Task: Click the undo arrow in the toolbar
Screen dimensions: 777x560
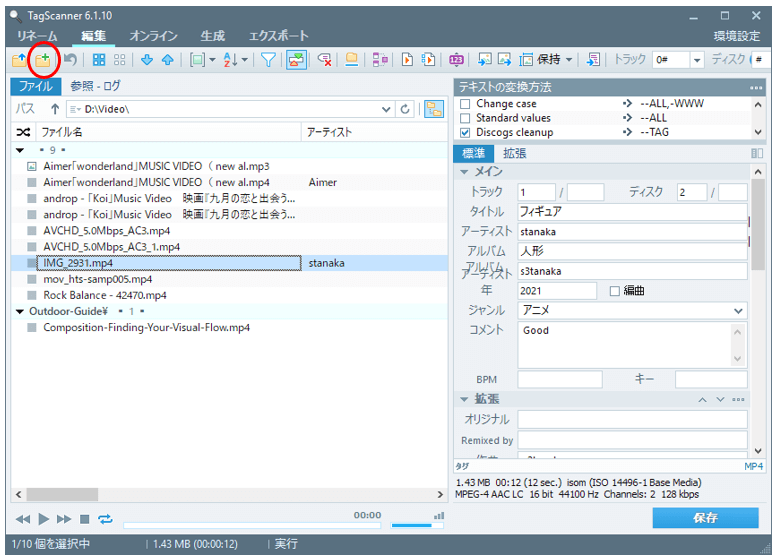Action: coord(70,60)
